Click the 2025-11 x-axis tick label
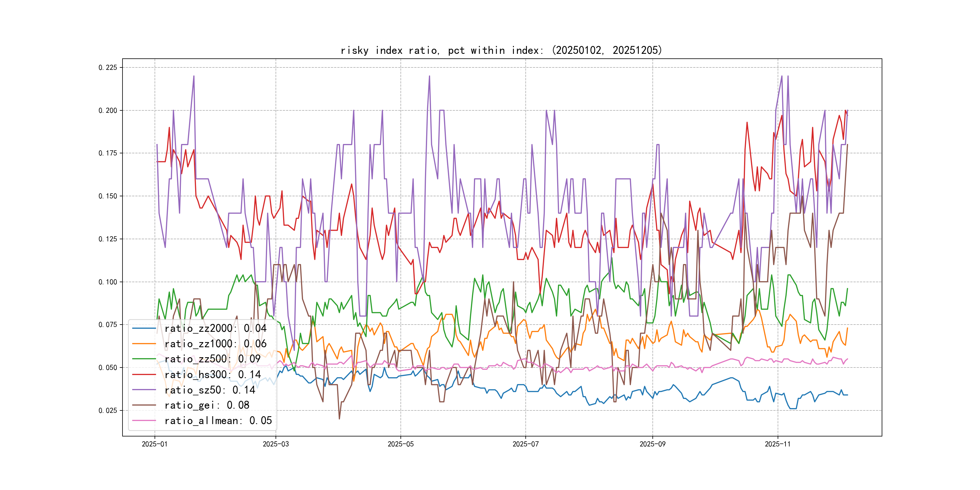The width and height of the screenshot is (980, 490). (778, 444)
